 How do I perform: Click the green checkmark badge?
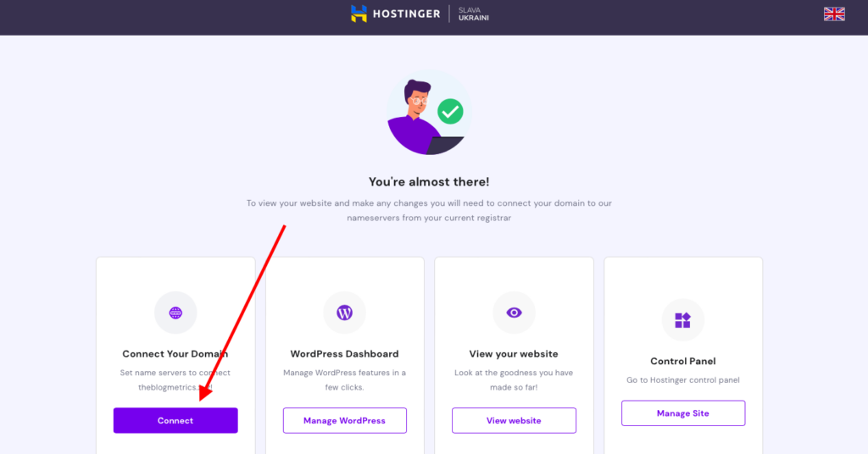(450, 112)
